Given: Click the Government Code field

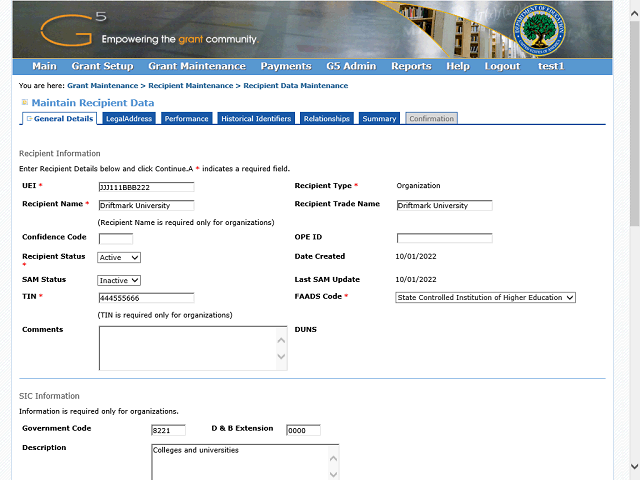Looking at the screenshot, I should click(x=168, y=430).
